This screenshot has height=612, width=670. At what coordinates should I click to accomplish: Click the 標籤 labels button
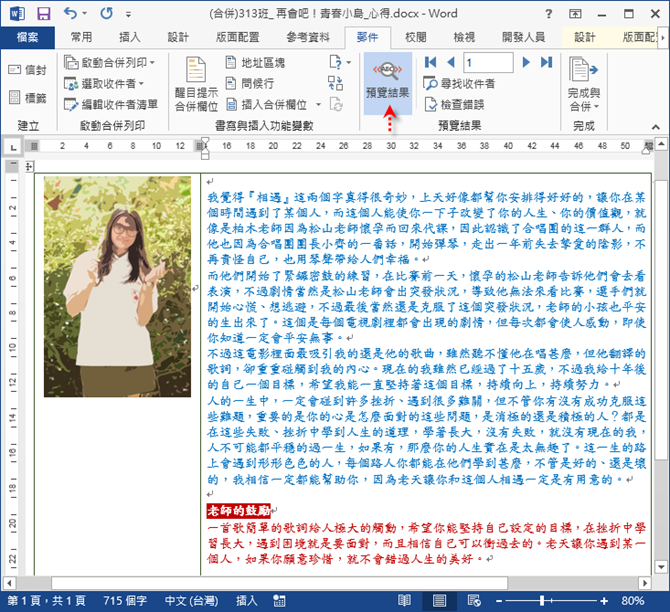27,98
